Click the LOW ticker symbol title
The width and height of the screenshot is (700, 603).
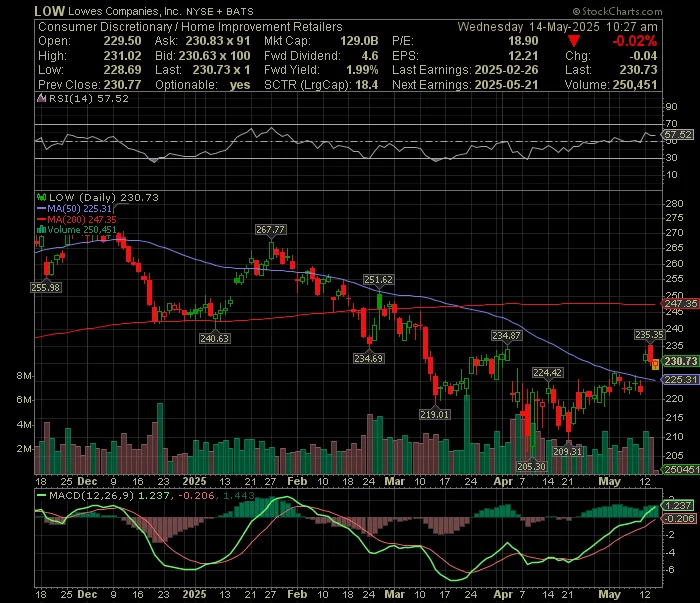tap(50, 11)
